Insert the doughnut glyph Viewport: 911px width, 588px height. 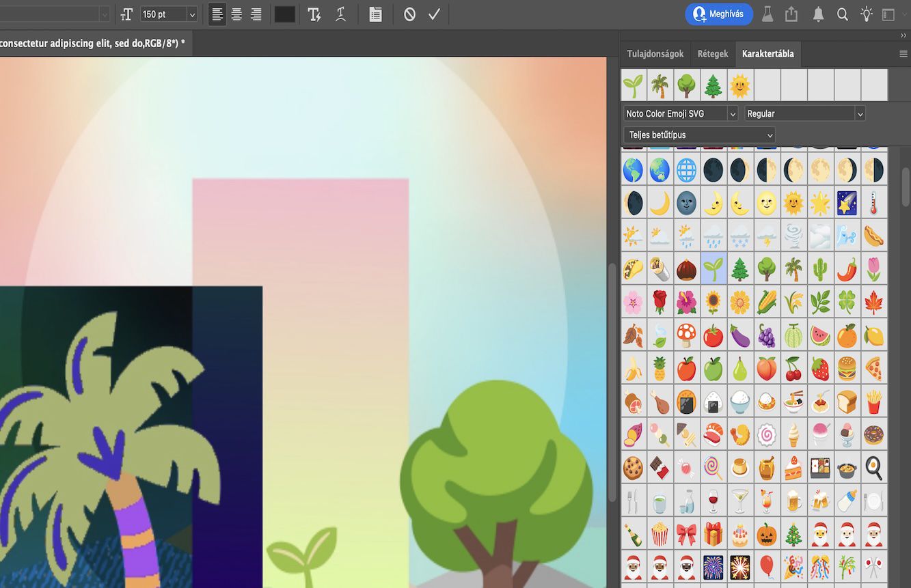873,435
